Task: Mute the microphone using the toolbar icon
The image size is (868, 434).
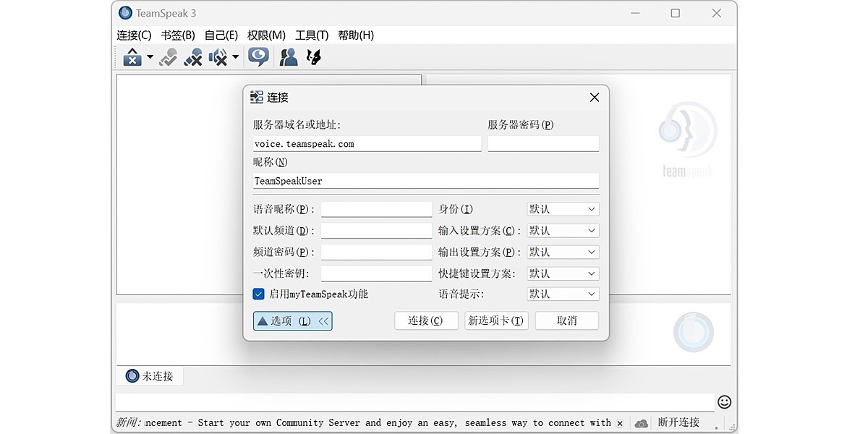Action: (x=192, y=57)
